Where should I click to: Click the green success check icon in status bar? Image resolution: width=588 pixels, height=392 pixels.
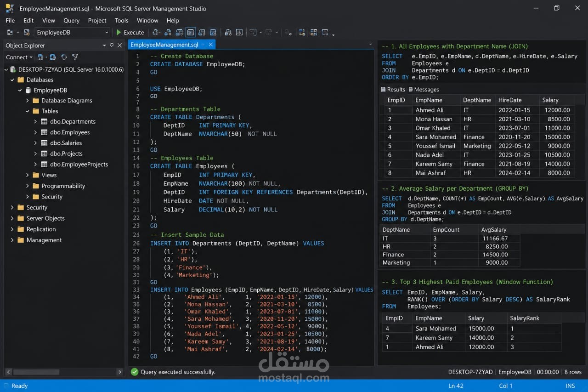pos(135,372)
